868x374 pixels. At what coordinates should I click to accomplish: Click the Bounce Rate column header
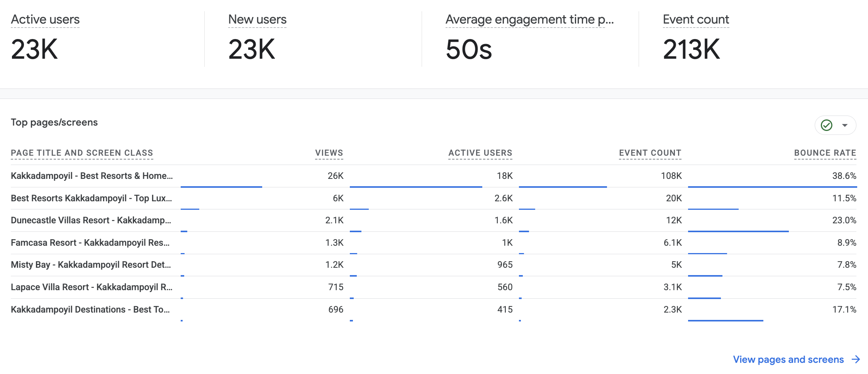pyautogui.click(x=825, y=153)
